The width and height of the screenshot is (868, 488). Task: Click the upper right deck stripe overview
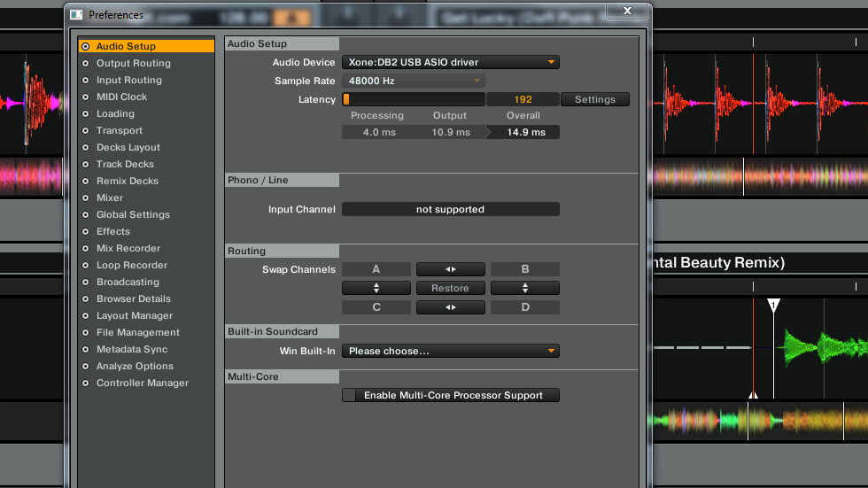pos(761,176)
